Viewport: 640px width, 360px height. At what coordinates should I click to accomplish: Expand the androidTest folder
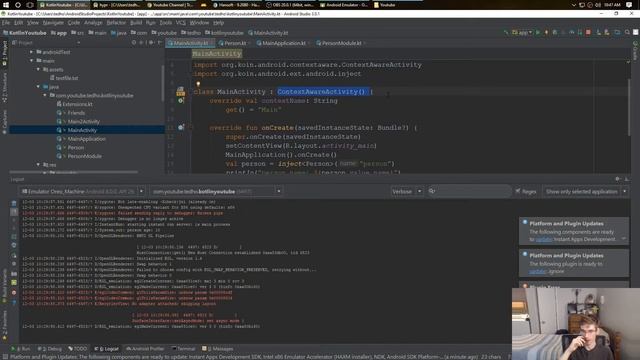click(31, 52)
